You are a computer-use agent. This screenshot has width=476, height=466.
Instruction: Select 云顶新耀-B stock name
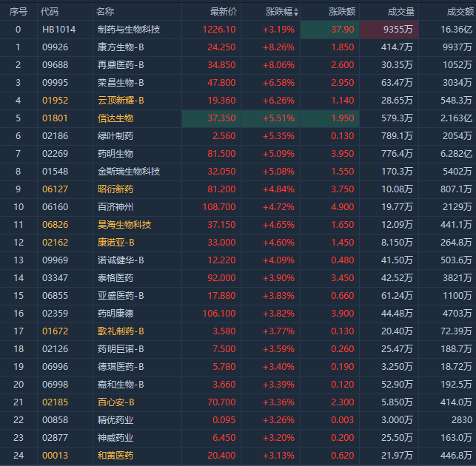[121, 101]
